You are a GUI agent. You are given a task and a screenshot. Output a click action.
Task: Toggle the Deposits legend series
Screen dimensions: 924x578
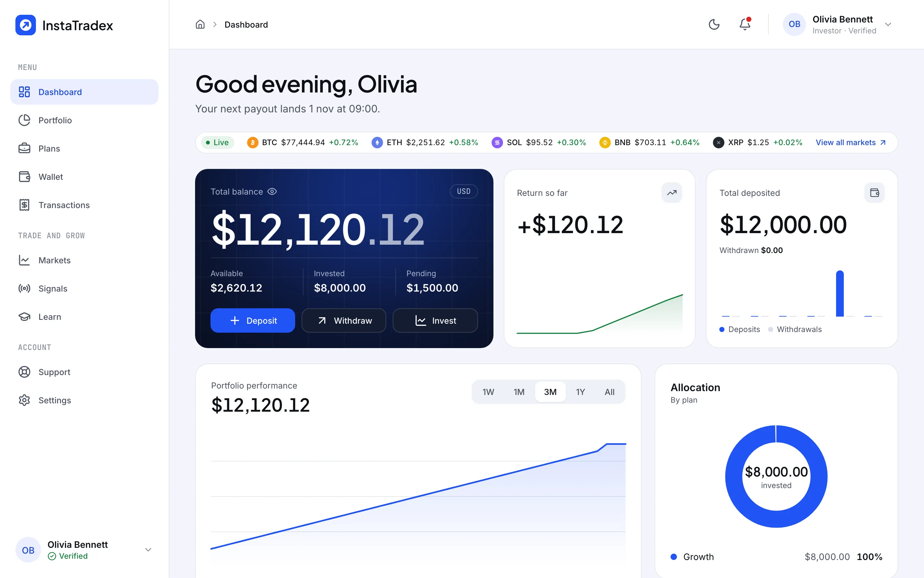740,329
